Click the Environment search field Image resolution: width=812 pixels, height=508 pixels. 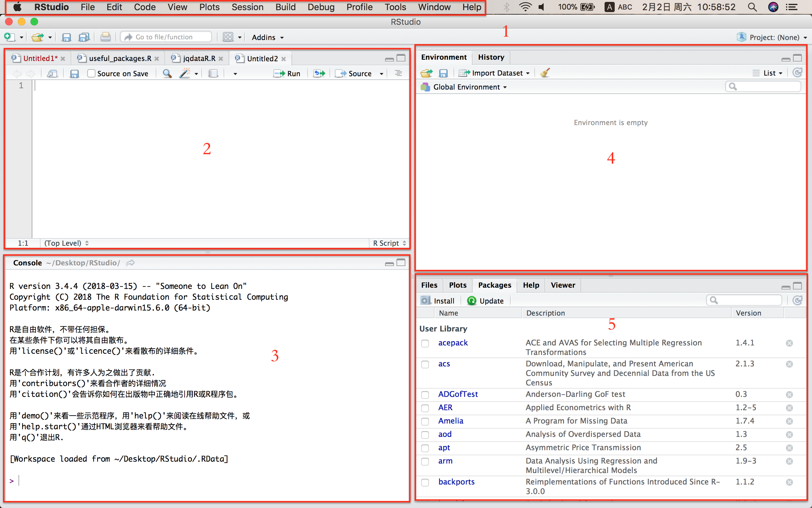763,87
